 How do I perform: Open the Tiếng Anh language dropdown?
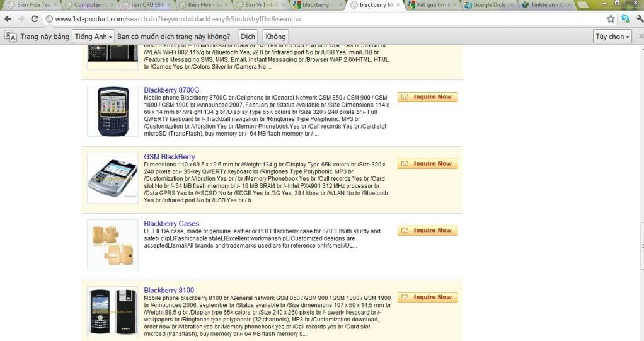point(93,37)
